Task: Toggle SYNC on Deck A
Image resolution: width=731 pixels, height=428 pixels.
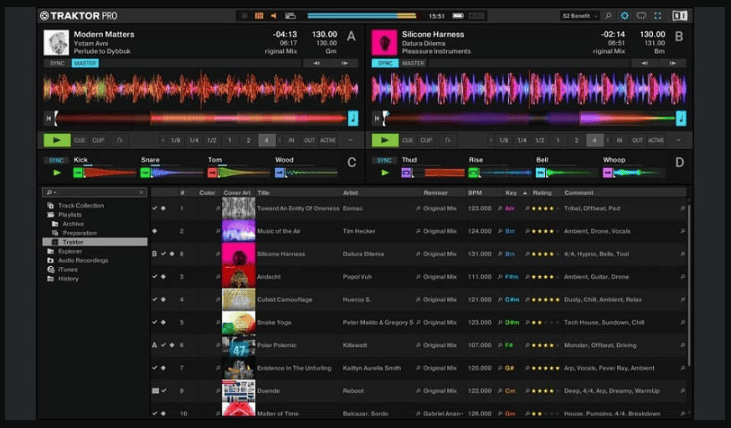Action: [57, 63]
